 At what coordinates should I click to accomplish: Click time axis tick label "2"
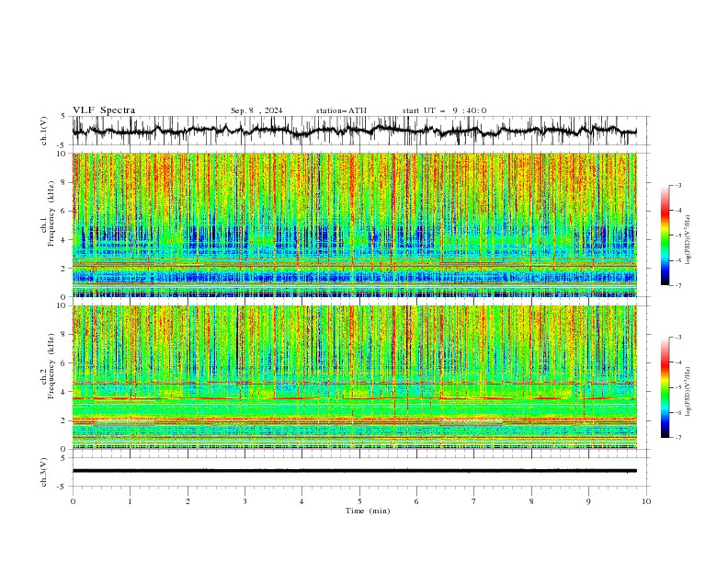[x=188, y=501]
